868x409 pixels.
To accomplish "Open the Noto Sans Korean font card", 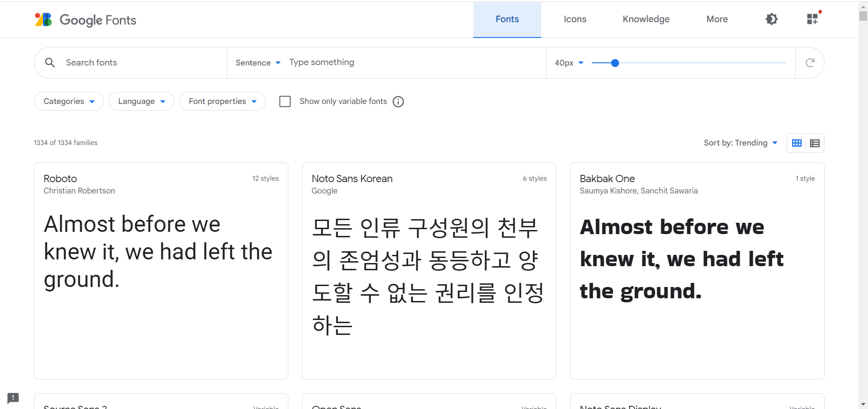I will point(429,271).
